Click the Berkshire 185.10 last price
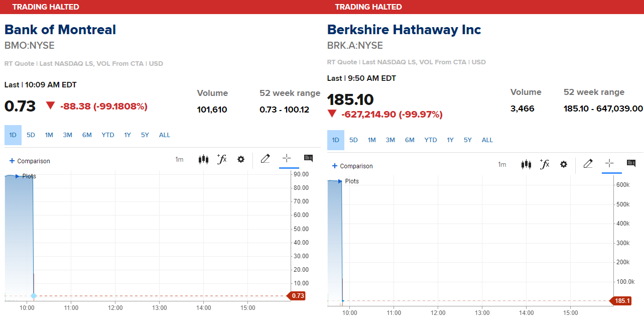This screenshot has height=324, width=644. [x=350, y=99]
